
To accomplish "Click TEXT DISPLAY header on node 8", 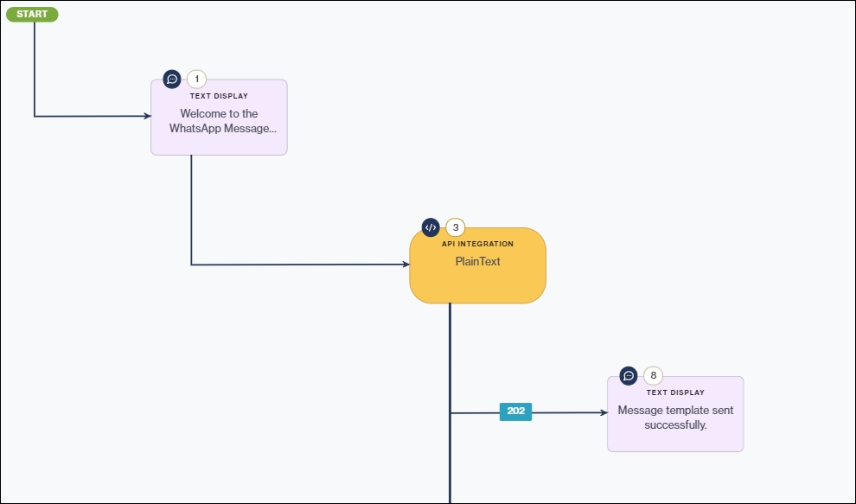I will click(x=675, y=392).
